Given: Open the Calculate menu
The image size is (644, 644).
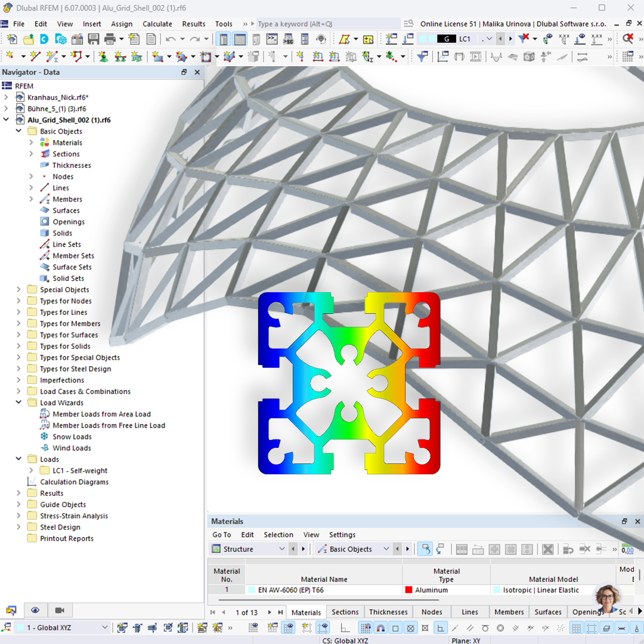Looking at the screenshot, I should tap(157, 24).
